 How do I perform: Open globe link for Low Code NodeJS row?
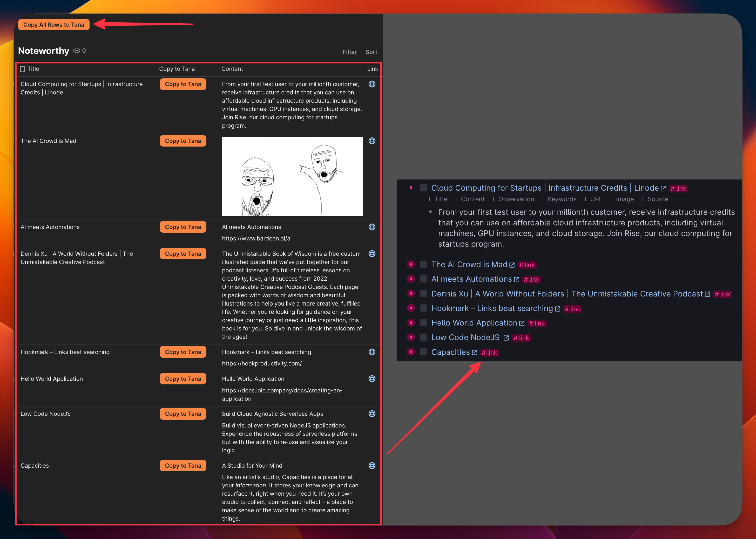[x=372, y=413]
